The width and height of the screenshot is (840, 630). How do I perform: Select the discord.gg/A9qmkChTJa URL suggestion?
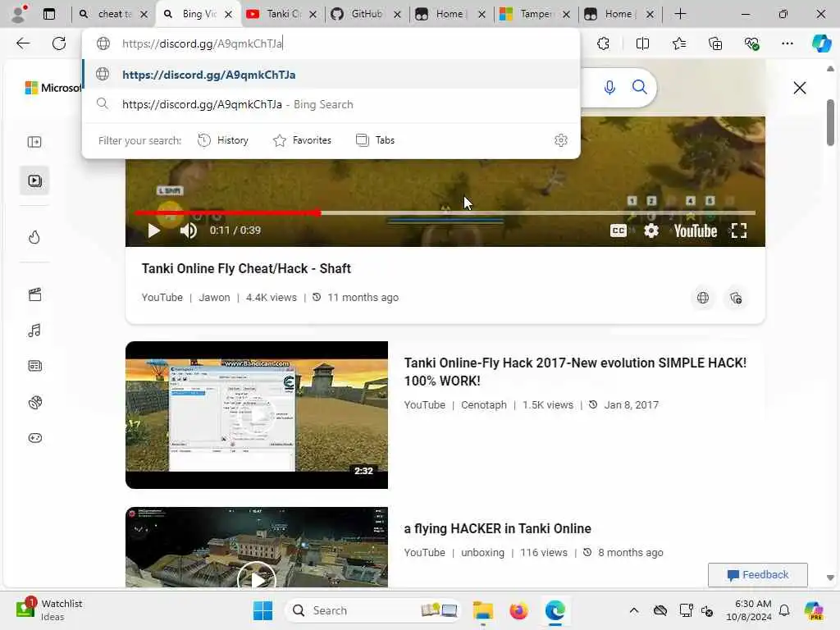click(331, 75)
